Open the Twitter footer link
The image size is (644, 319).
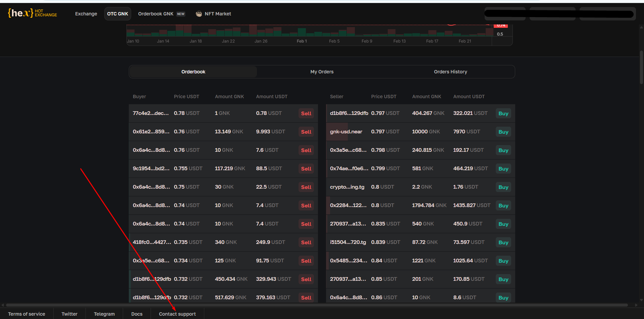[x=69, y=314]
